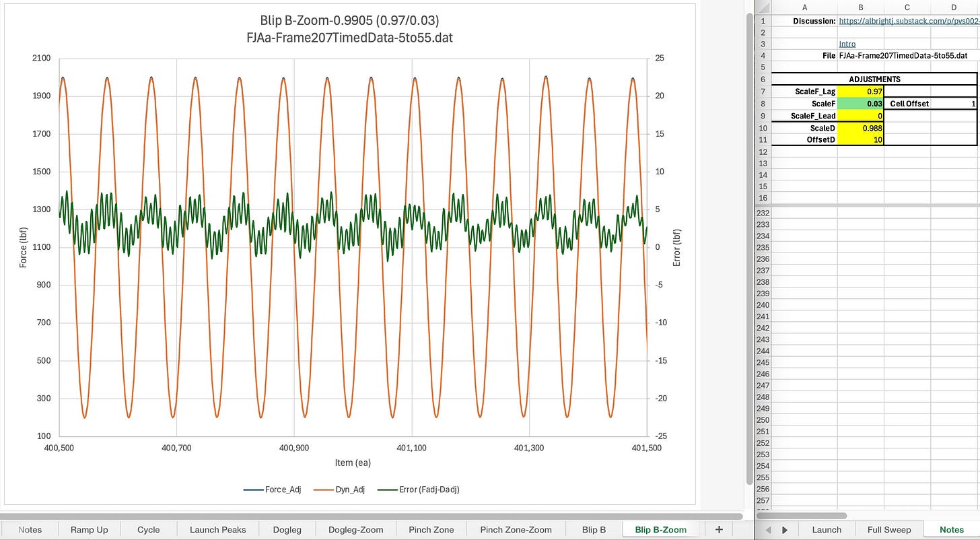Go to the Ramp Up sheet
The width and height of the screenshot is (980, 540).
(x=89, y=530)
